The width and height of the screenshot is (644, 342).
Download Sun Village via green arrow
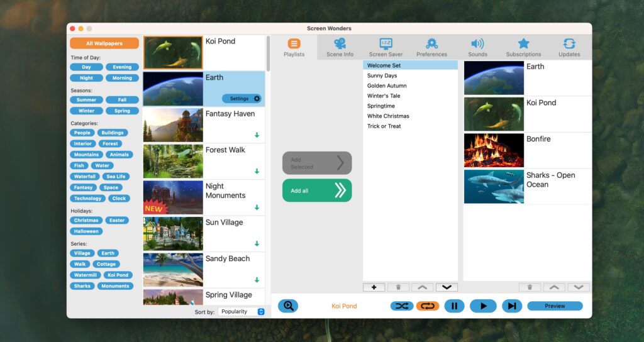pyautogui.click(x=257, y=243)
